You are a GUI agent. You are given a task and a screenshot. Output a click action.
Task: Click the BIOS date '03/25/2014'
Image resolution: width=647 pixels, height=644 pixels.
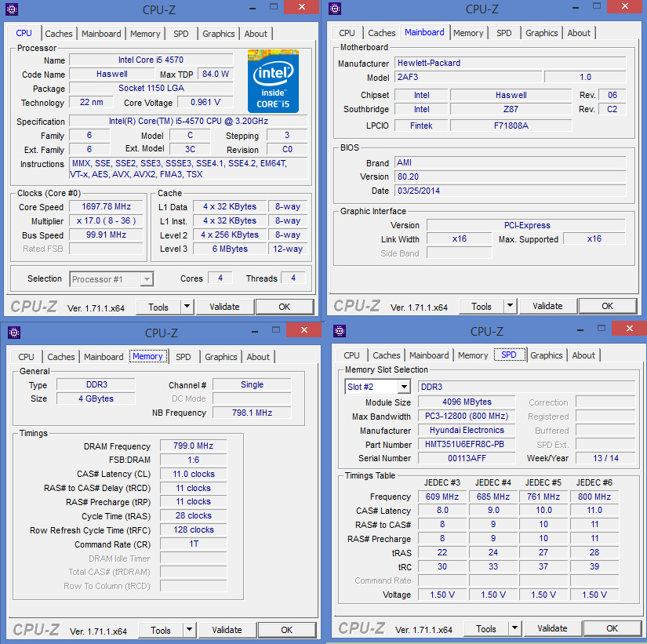[511, 191]
